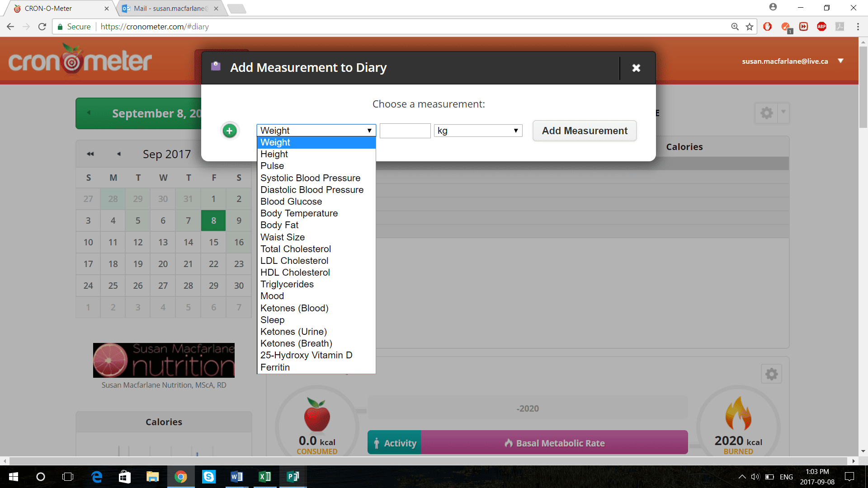868x488 pixels.
Task: Select September 15 on the calendar
Action: (x=213, y=242)
